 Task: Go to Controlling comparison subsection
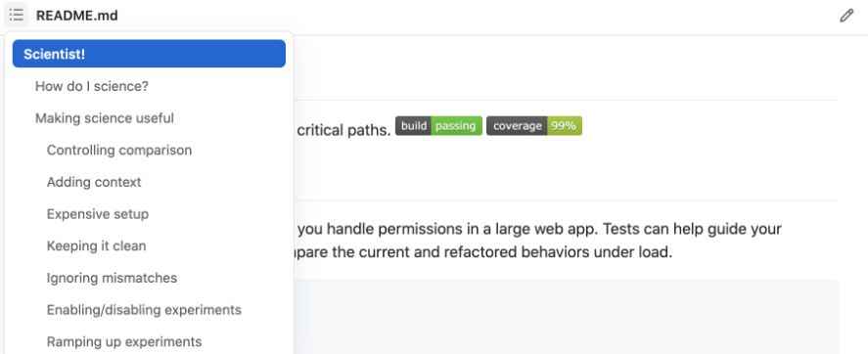119,151
